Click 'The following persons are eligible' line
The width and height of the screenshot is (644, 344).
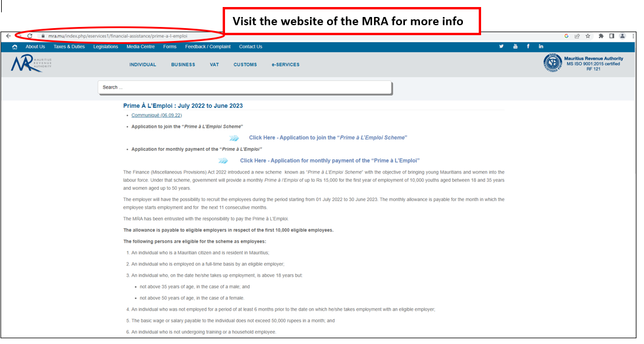coord(195,241)
